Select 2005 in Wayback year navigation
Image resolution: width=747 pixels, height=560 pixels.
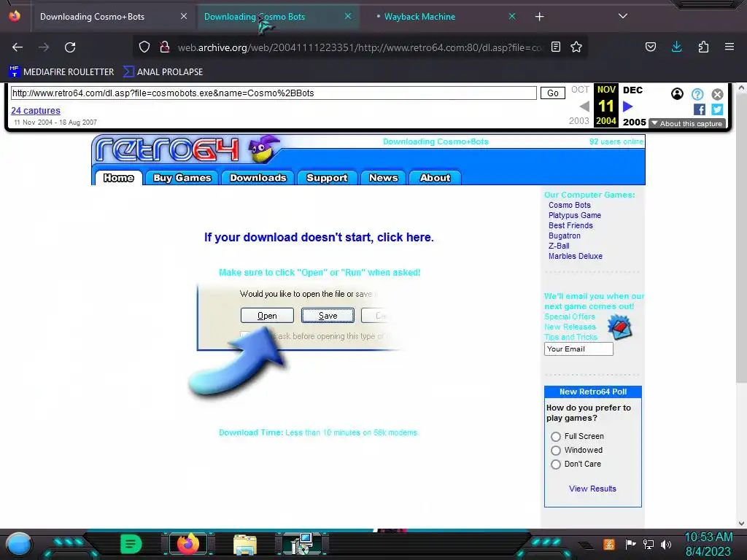[634, 122]
